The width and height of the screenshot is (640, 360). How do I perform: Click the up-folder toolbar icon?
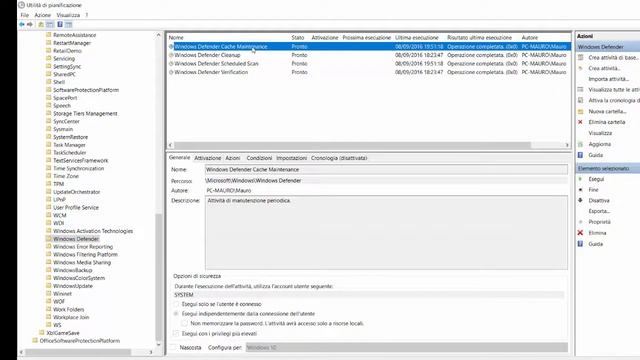[x=41, y=24]
